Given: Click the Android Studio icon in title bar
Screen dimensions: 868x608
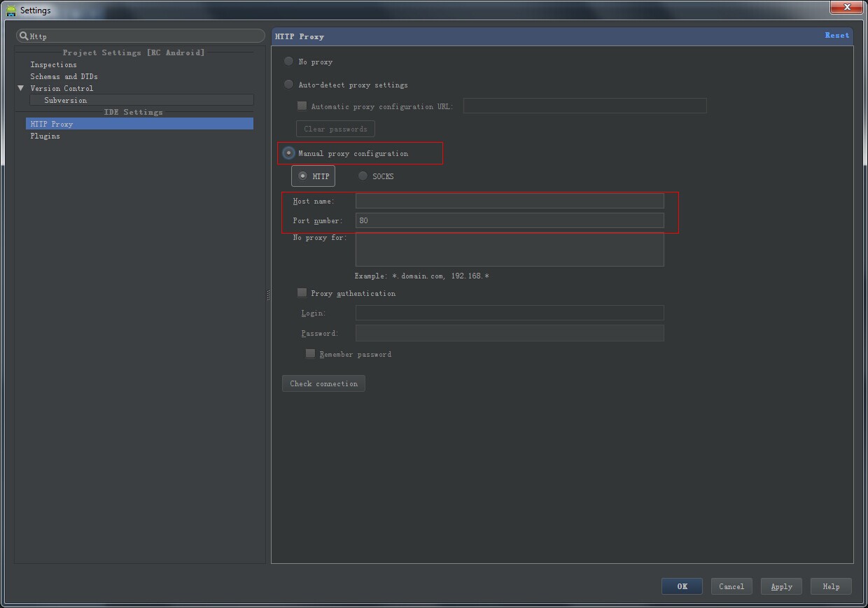Looking at the screenshot, I should 11,10.
